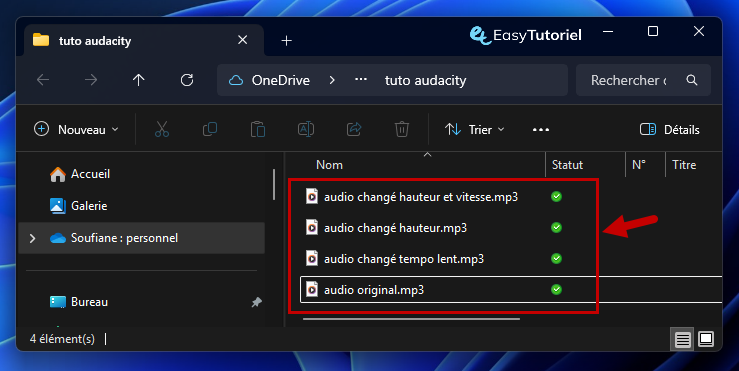Select the tuto audacity tab
739x371 pixels.
pyautogui.click(x=143, y=41)
